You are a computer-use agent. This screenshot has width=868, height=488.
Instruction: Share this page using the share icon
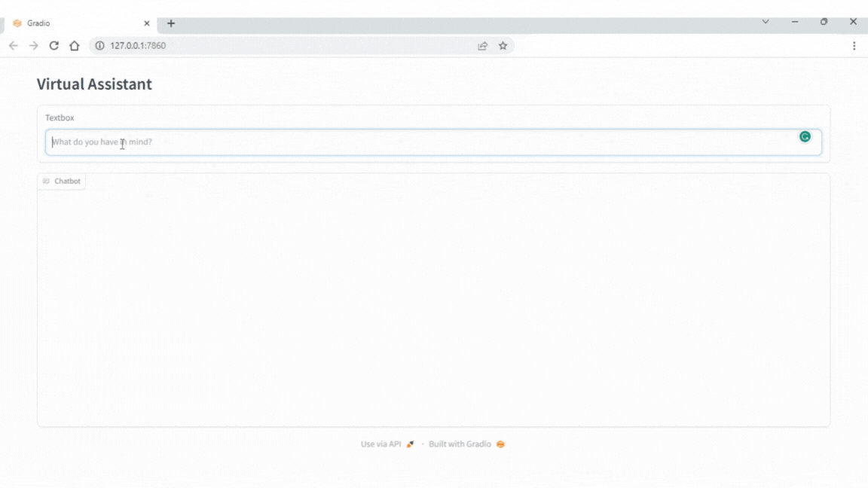point(483,46)
